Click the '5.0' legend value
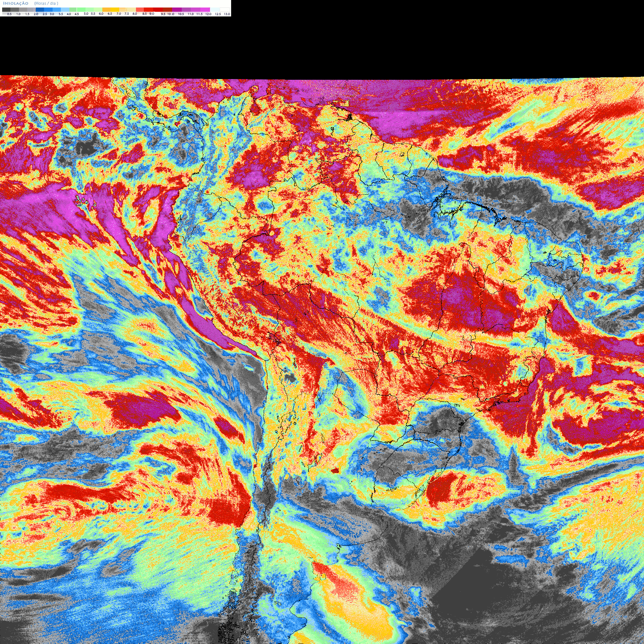Screen dimensions: 644x644 [x=86, y=14]
